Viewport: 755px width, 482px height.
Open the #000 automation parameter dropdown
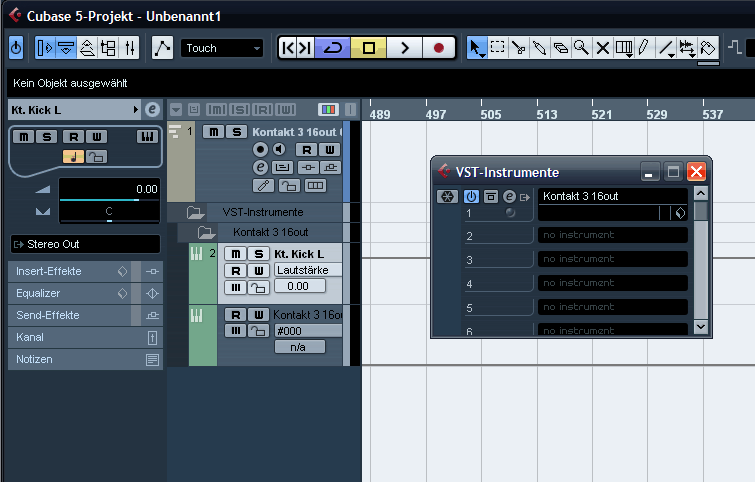(x=308, y=331)
